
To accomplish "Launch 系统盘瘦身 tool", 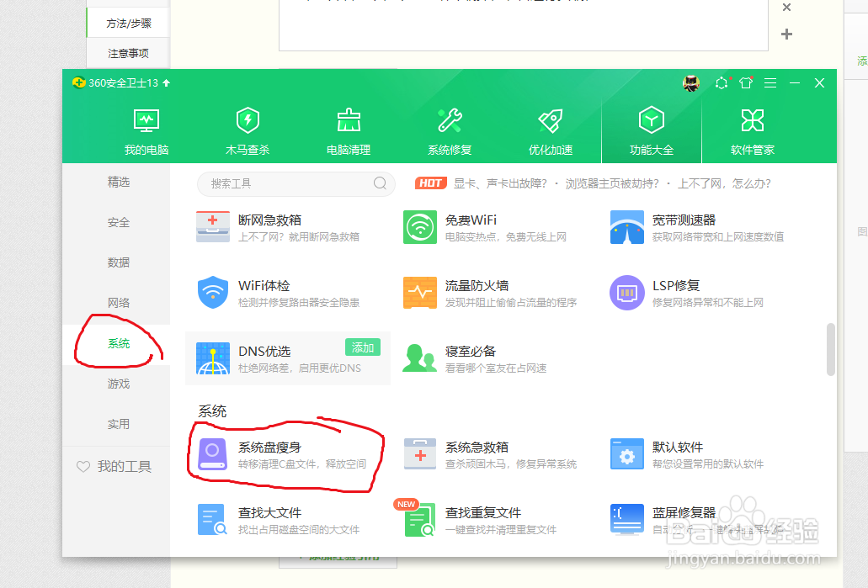I will point(282,455).
